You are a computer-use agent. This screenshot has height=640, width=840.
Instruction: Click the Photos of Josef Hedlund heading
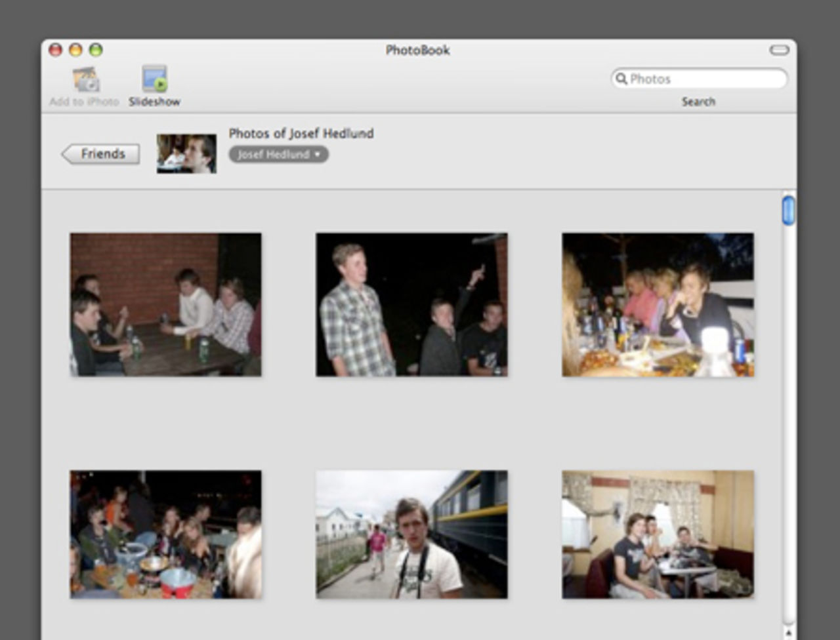click(x=301, y=133)
